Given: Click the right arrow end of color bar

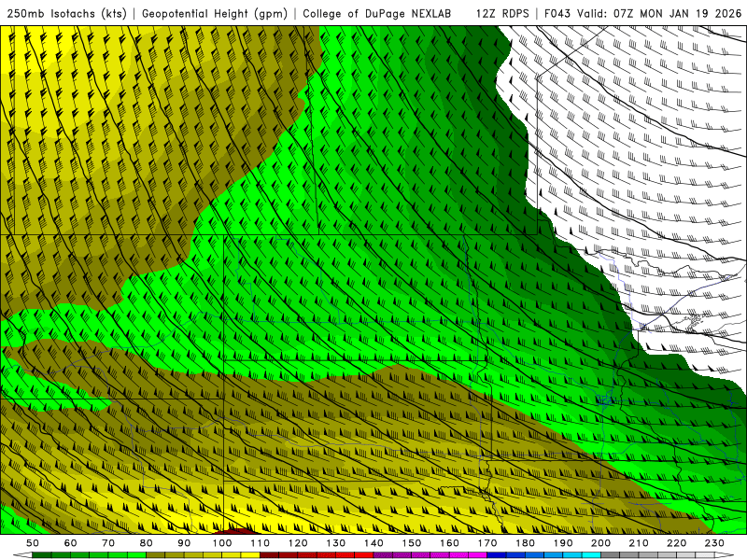Looking at the screenshot, I should coord(725,554).
